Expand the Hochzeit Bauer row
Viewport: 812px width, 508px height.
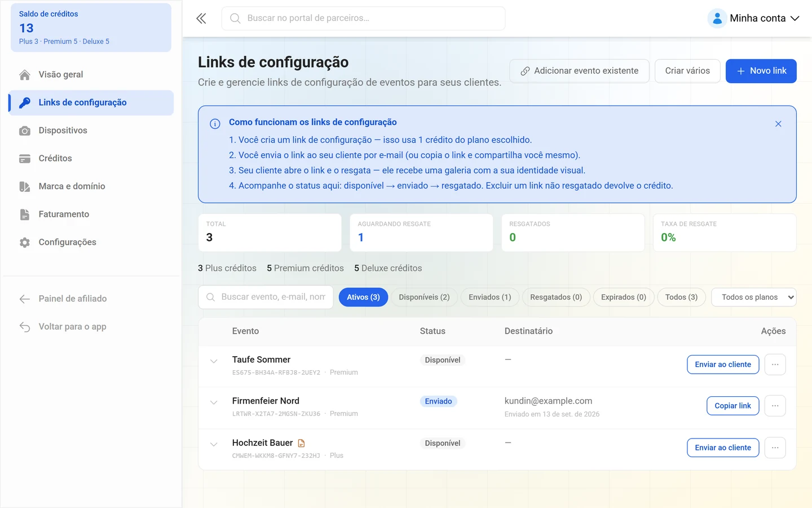pyautogui.click(x=214, y=444)
